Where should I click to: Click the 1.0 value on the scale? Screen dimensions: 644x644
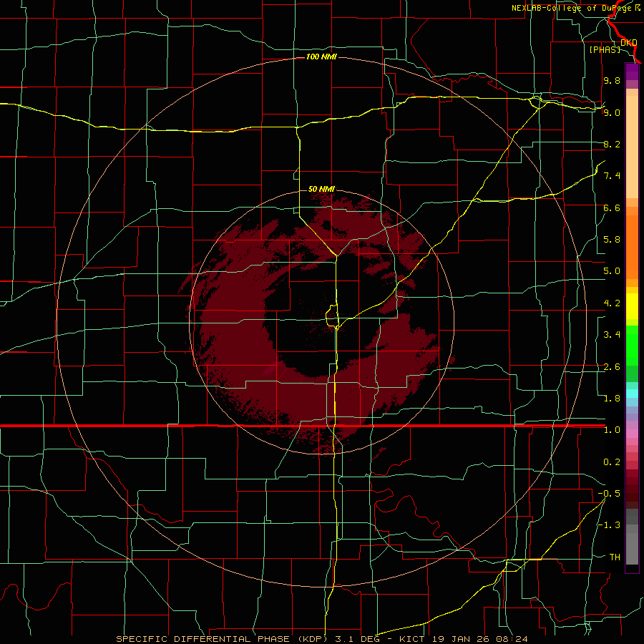[x=612, y=430]
